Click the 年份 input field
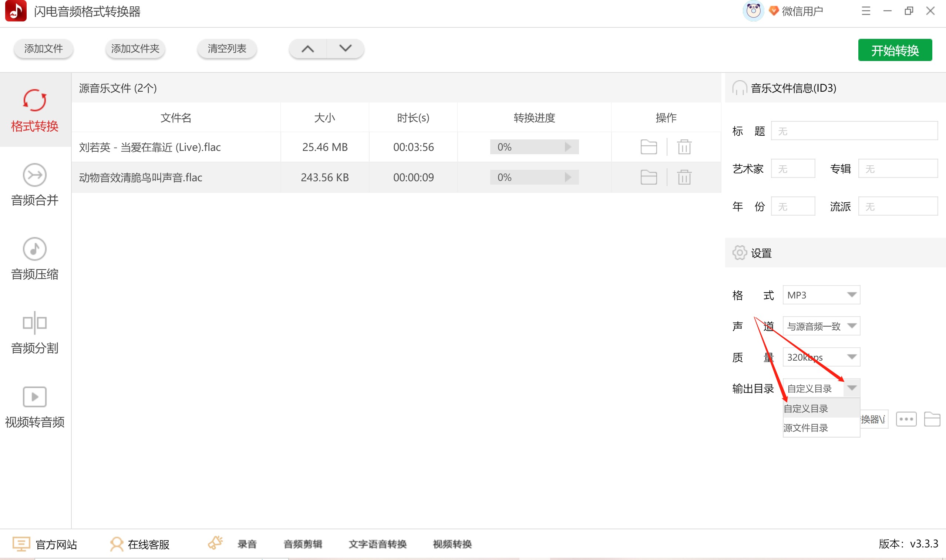 792,206
